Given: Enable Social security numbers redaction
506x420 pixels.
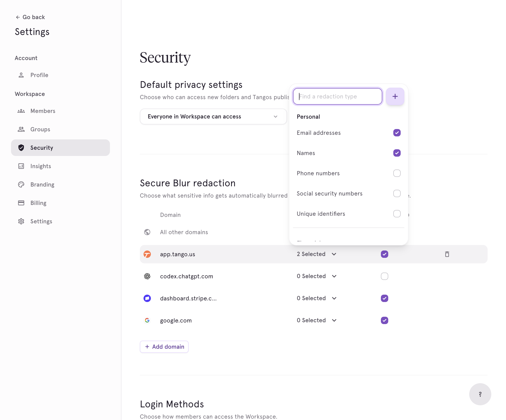Looking at the screenshot, I should pyautogui.click(x=397, y=193).
